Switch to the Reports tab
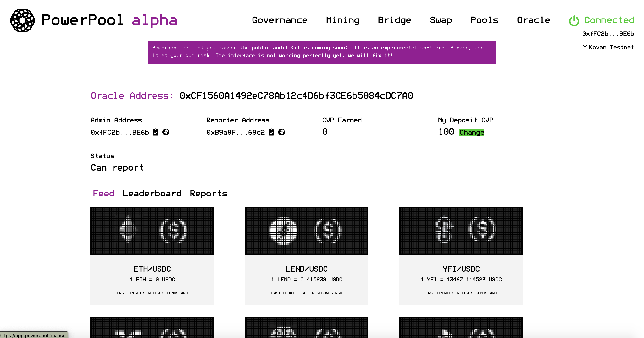644x338 pixels. point(208,194)
